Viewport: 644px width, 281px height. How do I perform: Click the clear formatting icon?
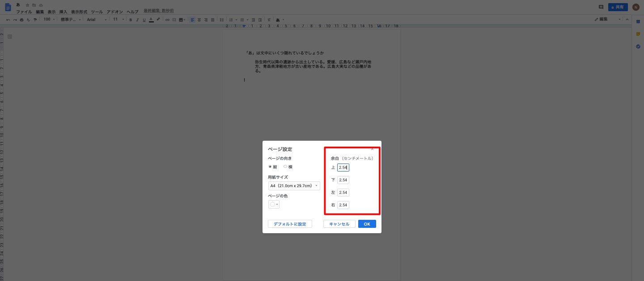point(269,20)
